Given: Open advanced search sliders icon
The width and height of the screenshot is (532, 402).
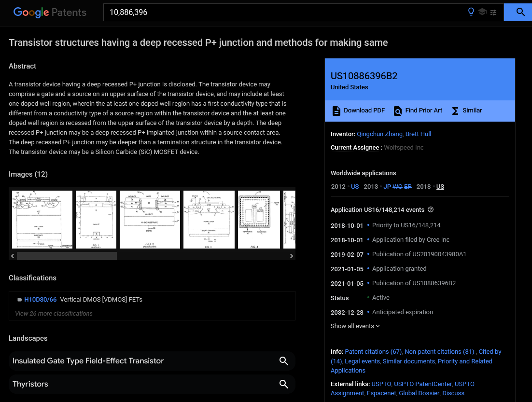Looking at the screenshot, I should click(x=493, y=12).
